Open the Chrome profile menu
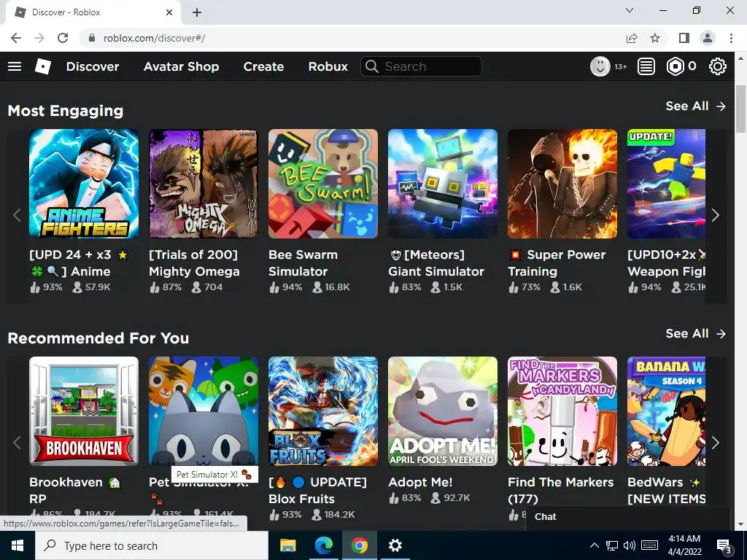The width and height of the screenshot is (747, 560). (708, 38)
